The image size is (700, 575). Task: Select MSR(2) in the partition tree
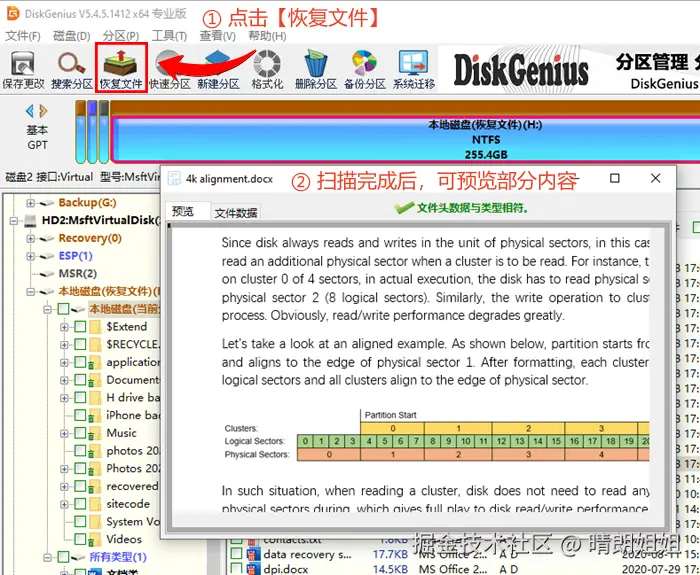click(x=77, y=274)
